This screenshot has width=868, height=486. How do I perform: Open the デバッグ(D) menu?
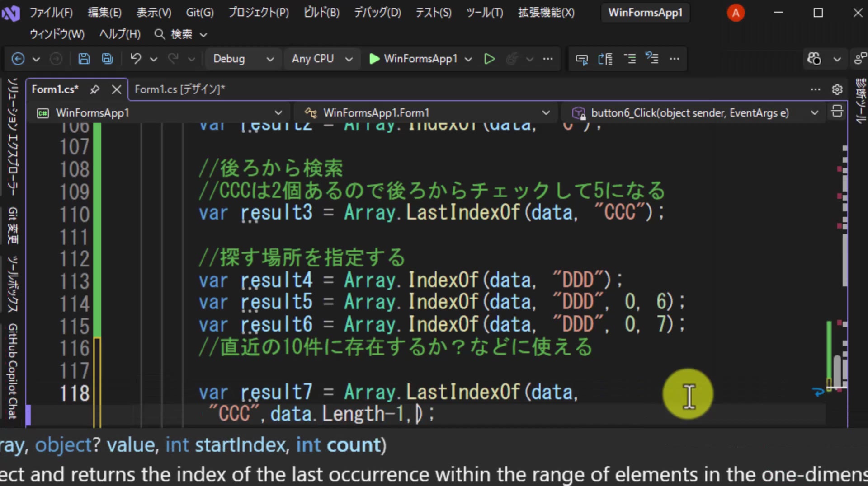pos(377,13)
